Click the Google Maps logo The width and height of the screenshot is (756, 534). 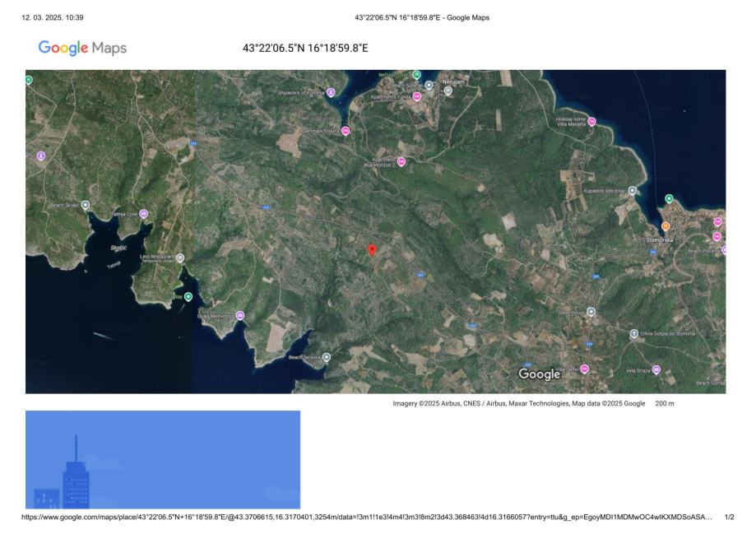click(x=82, y=48)
